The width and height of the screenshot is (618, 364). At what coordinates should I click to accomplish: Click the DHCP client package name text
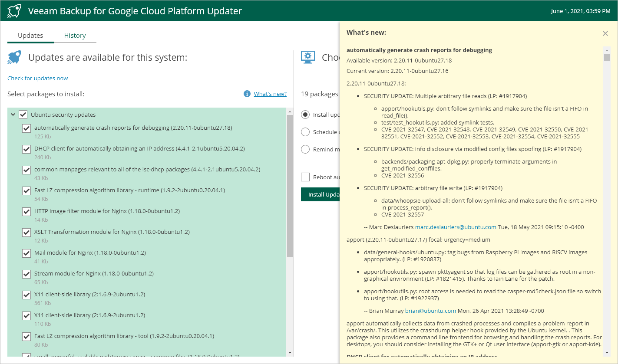pos(139,148)
